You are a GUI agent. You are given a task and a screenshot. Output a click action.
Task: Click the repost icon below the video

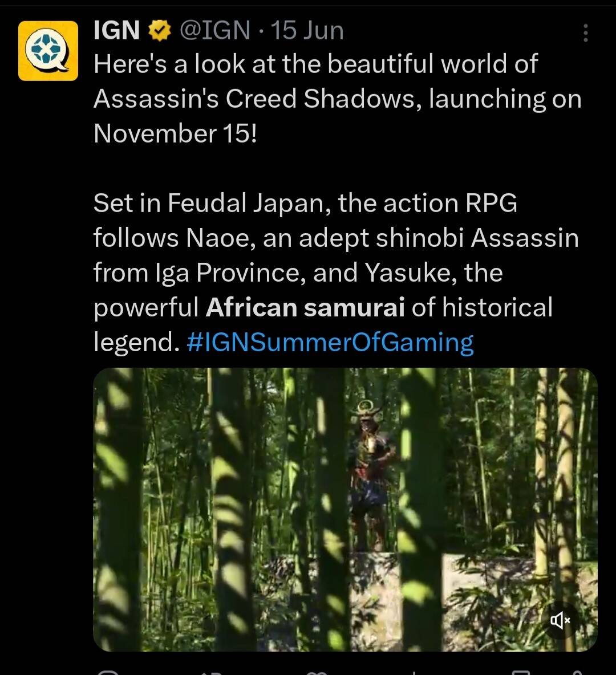211,672
